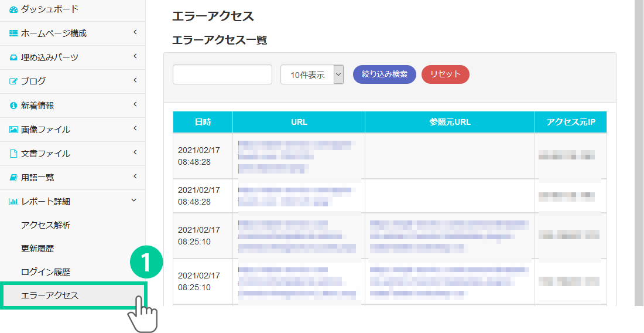This screenshot has width=644, height=333.
Task: Click the embedded parts inbox icon
Action: (13, 57)
